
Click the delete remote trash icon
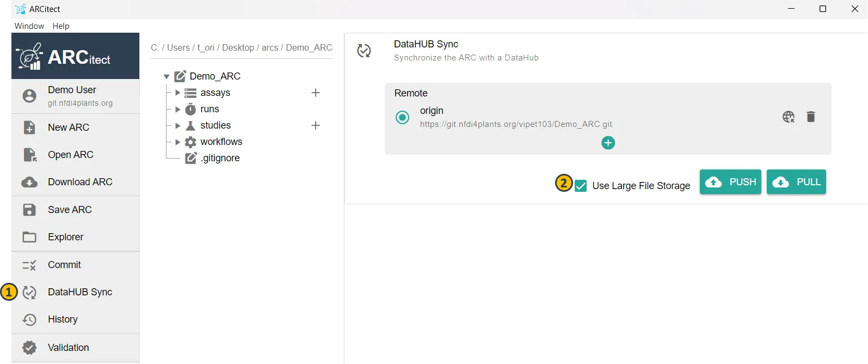[810, 117]
